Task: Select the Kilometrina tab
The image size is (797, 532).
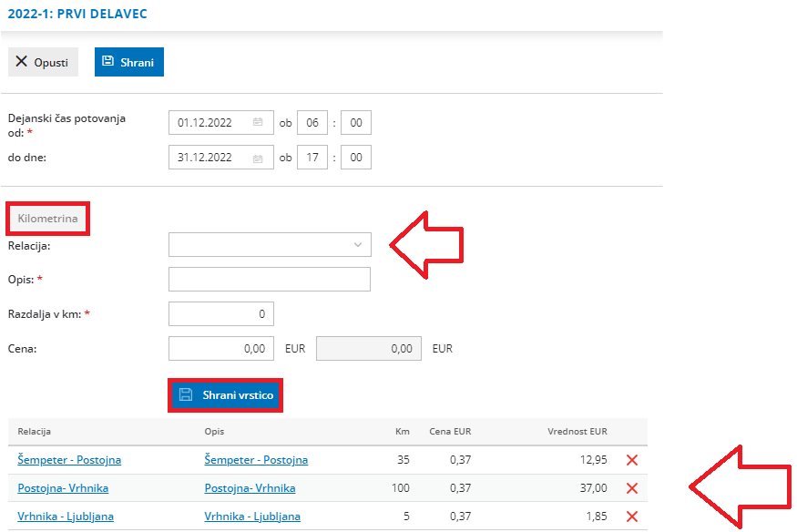Action: (x=47, y=219)
